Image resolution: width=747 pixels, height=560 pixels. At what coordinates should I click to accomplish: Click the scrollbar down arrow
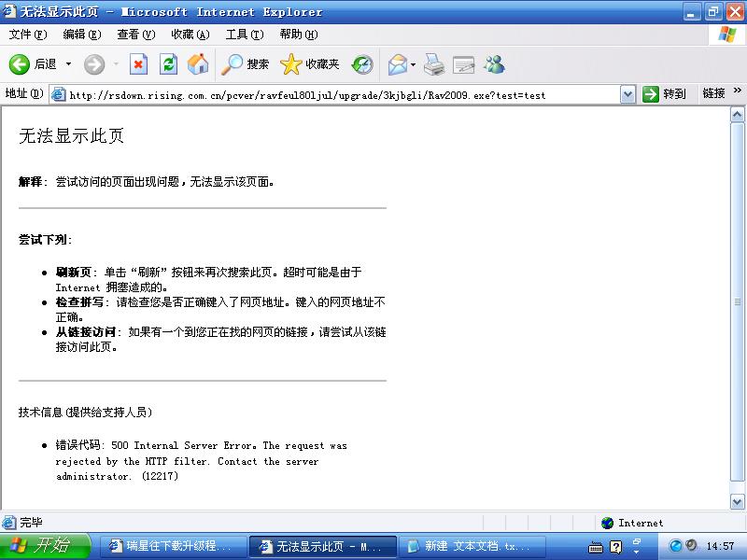(737, 501)
